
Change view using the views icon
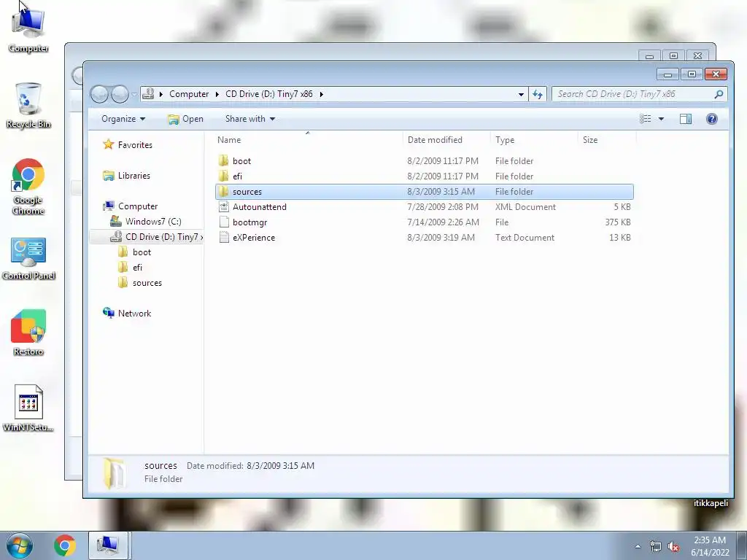646,119
